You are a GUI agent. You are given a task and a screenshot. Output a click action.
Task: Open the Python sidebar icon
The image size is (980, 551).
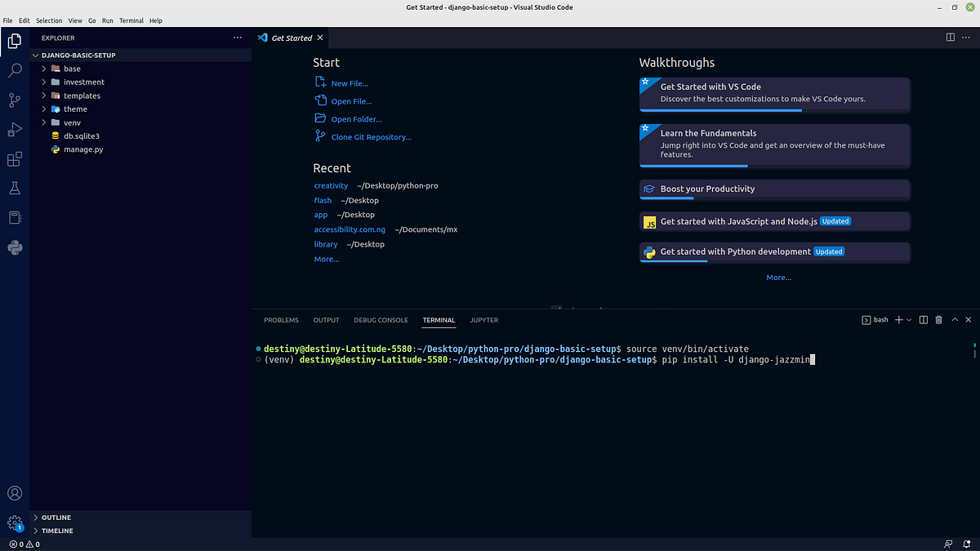click(x=15, y=247)
